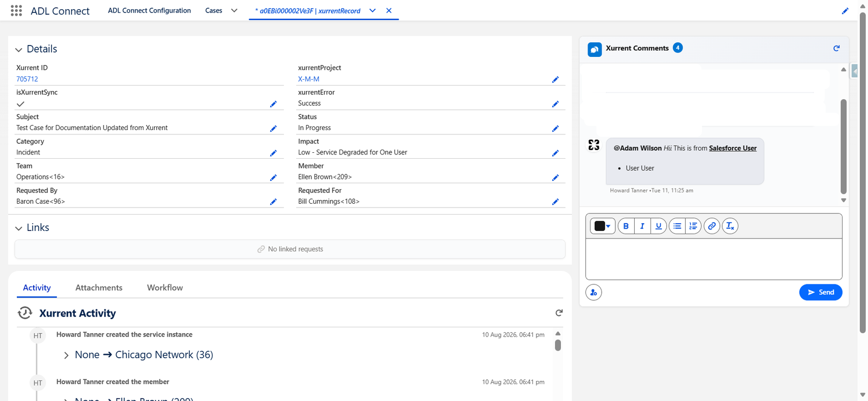The image size is (868, 401).
Task: Collapse the Details section
Action: (18, 50)
